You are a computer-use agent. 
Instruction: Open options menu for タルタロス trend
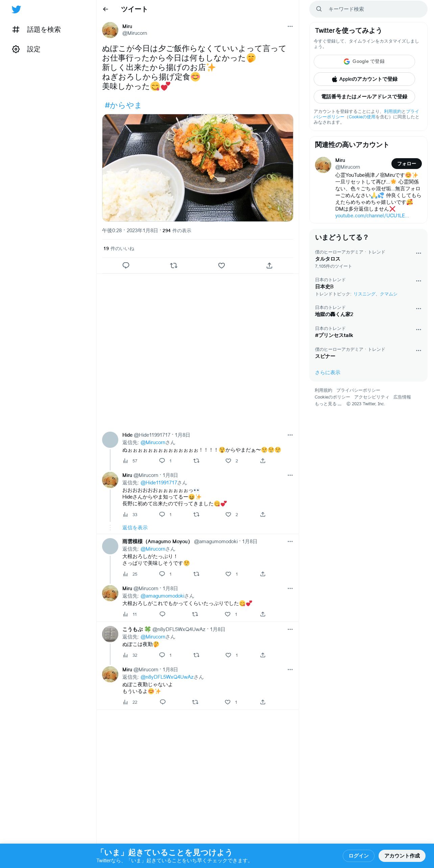pyautogui.click(x=418, y=253)
